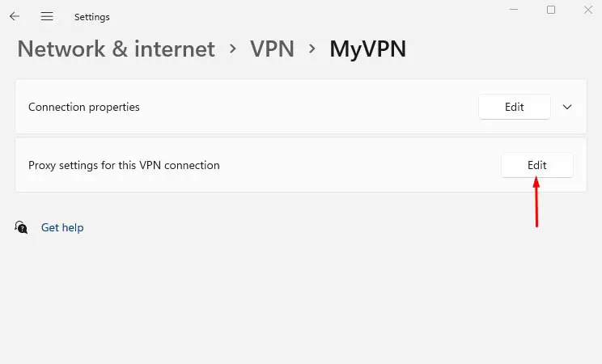Open the Get help link
The width and height of the screenshot is (602, 364).
pyautogui.click(x=62, y=227)
